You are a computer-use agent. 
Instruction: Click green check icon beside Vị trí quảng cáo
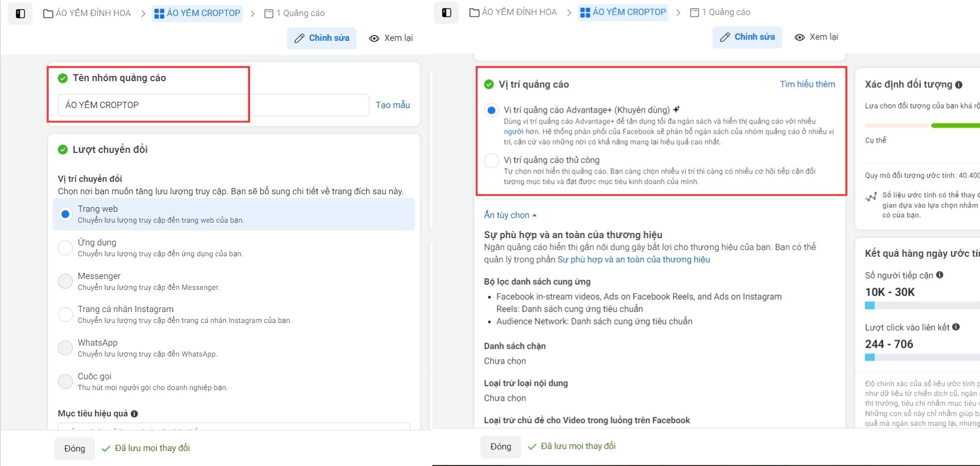[x=489, y=84]
